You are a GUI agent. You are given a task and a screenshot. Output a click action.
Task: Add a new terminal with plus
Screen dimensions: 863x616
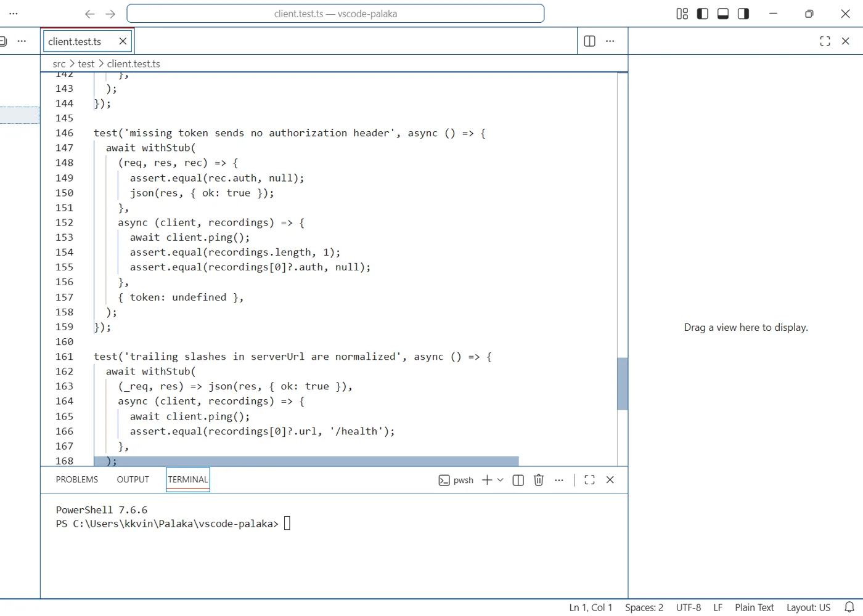pos(487,480)
